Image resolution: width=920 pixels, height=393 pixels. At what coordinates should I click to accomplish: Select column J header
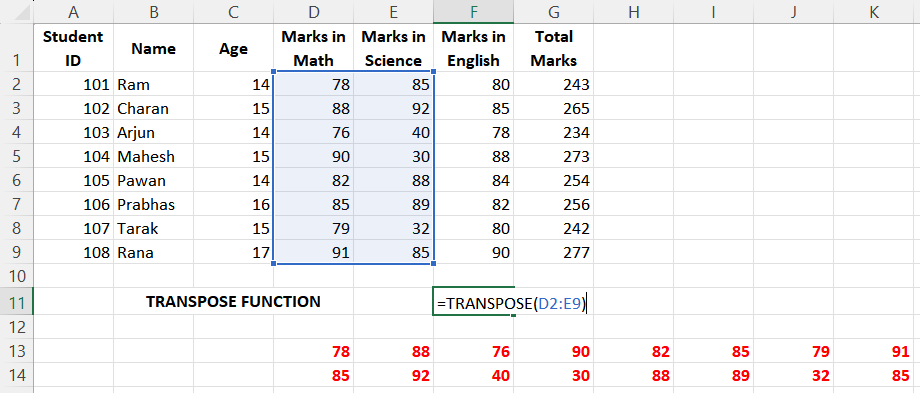pos(793,12)
